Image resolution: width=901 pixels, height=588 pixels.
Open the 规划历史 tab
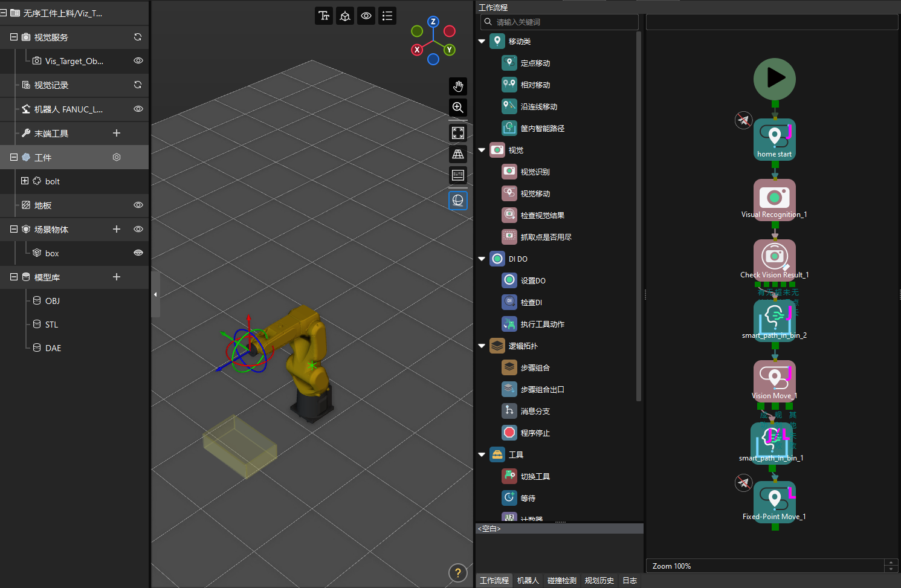click(x=599, y=580)
